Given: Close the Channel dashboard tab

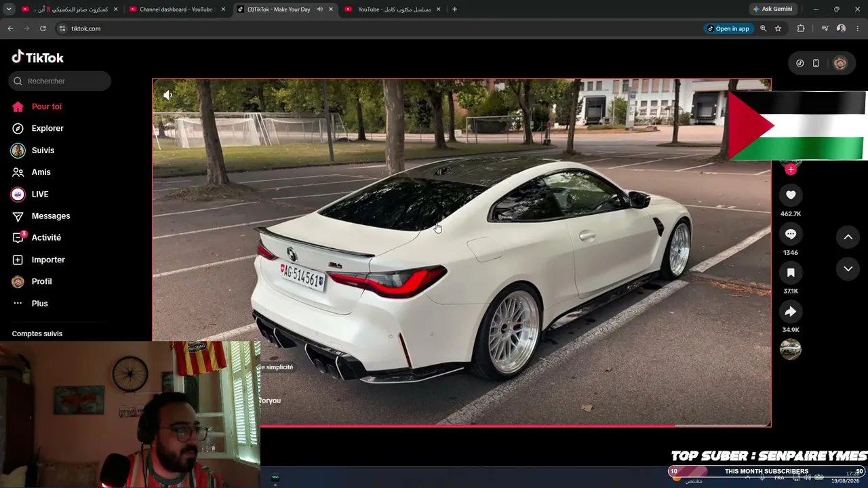Looking at the screenshot, I should 223,9.
